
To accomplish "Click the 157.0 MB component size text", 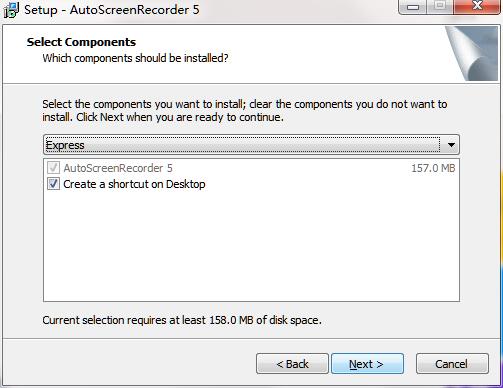I will point(433,168).
